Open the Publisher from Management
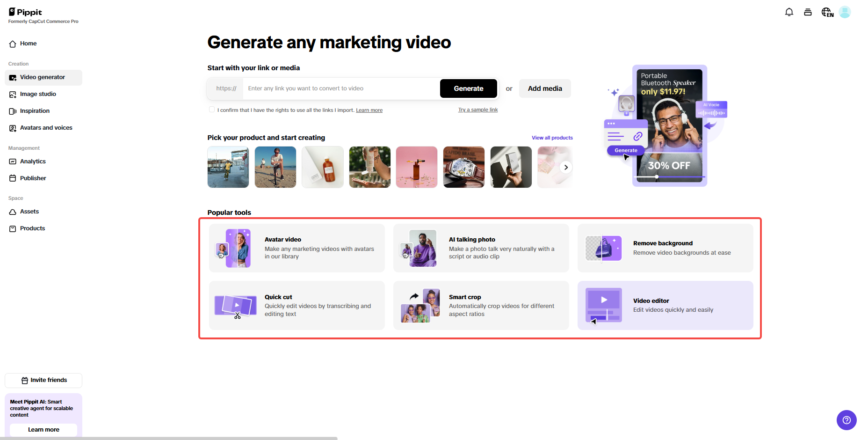868x440 pixels. pos(33,178)
